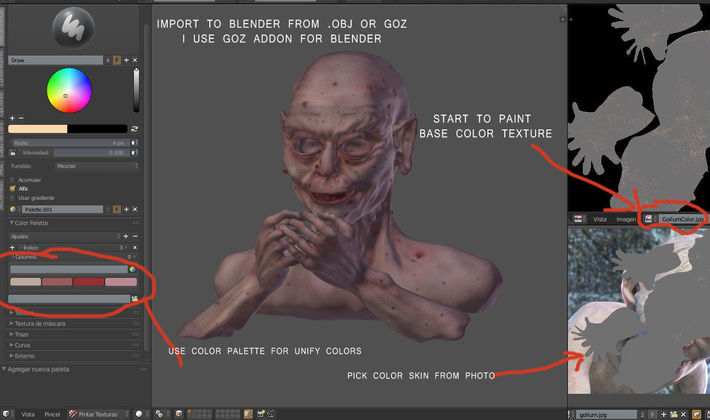The width and height of the screenshot is (710, 420).
Task: Open the Fundido Mezclar blend dropdown
Action: [96, 166]
